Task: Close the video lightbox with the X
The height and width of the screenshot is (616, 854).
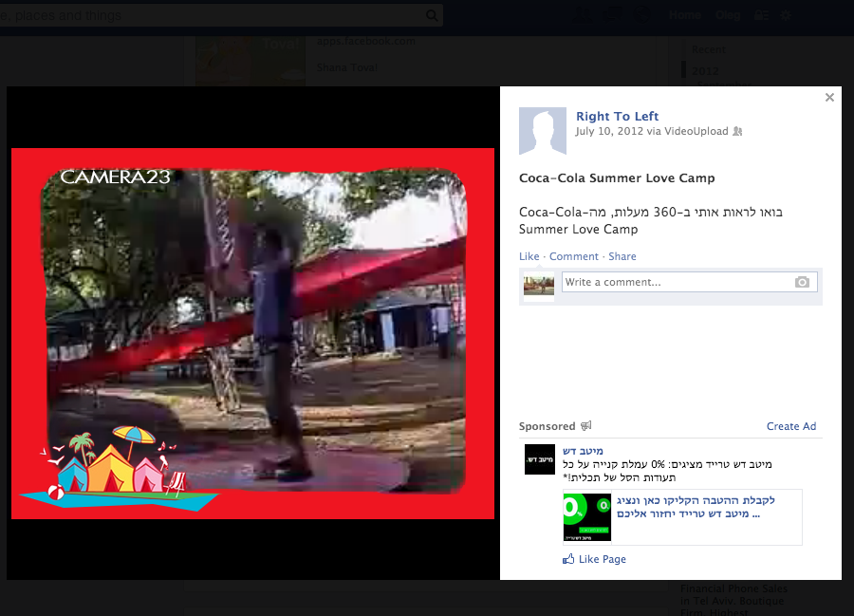Action: pos(829,98)
